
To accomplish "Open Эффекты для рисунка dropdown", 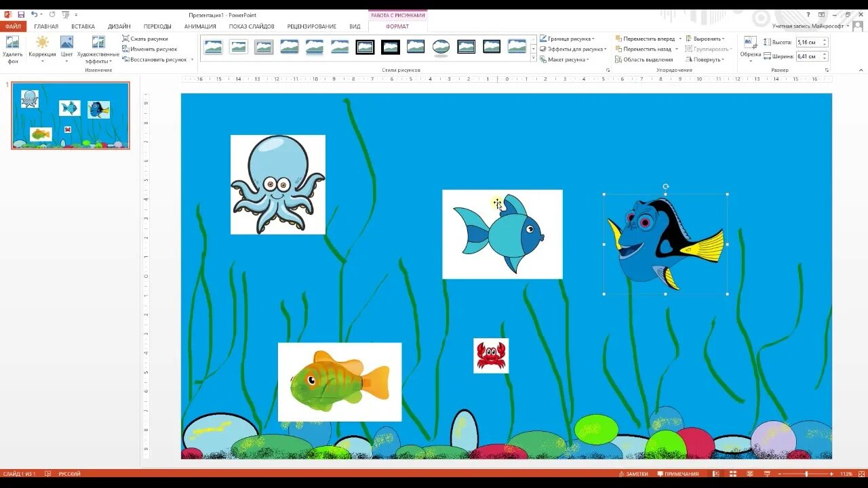I will click(x=572, y=49).
